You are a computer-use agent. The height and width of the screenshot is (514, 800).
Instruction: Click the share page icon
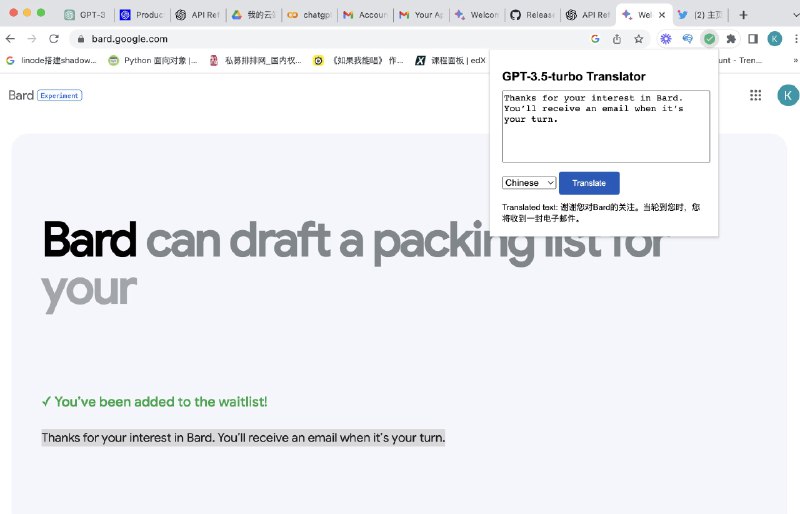pos(617,39)
